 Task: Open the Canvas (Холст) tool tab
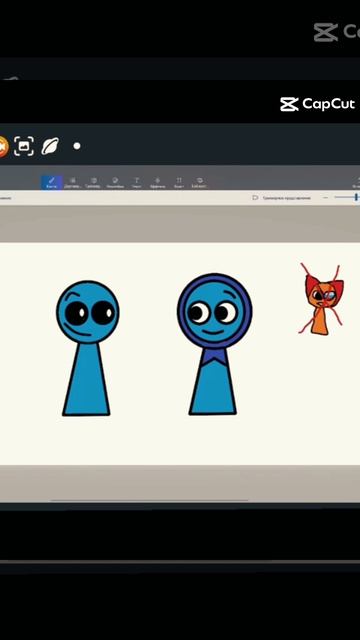point(179,182)
